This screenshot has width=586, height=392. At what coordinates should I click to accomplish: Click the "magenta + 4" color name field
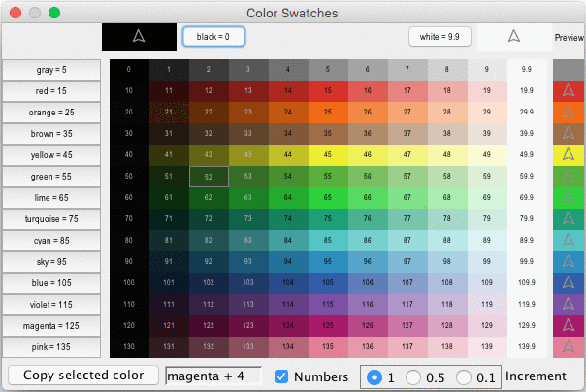point(212,376)
